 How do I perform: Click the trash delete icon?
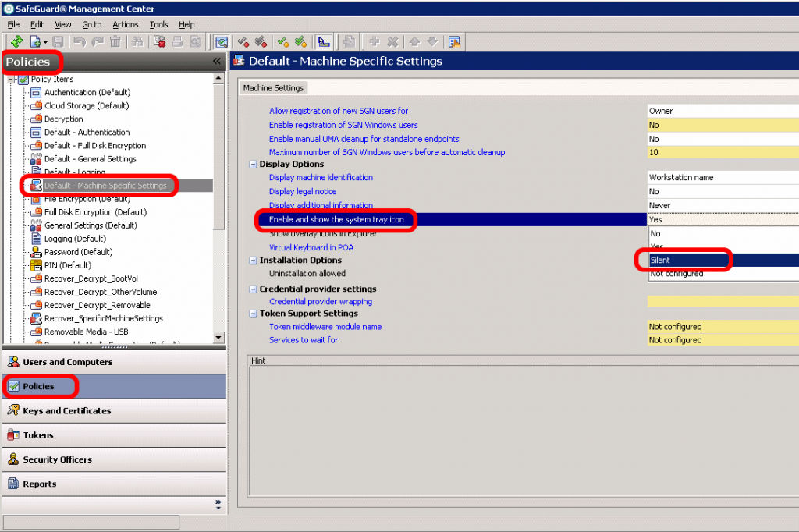[115, 41]
